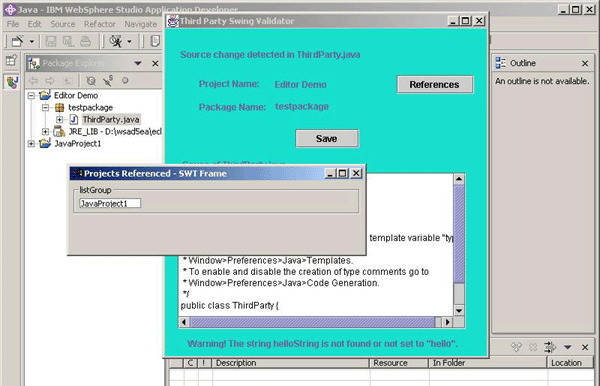Click the Run toolbar icon

click(x=116, y=41)
